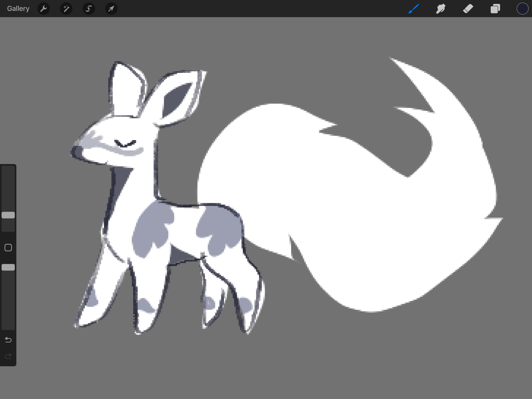Image resolution: width=532 pixels, height=399 pixels.
Task: Open the Adjustments magic wand menu
Action: [x=66, y=9]
